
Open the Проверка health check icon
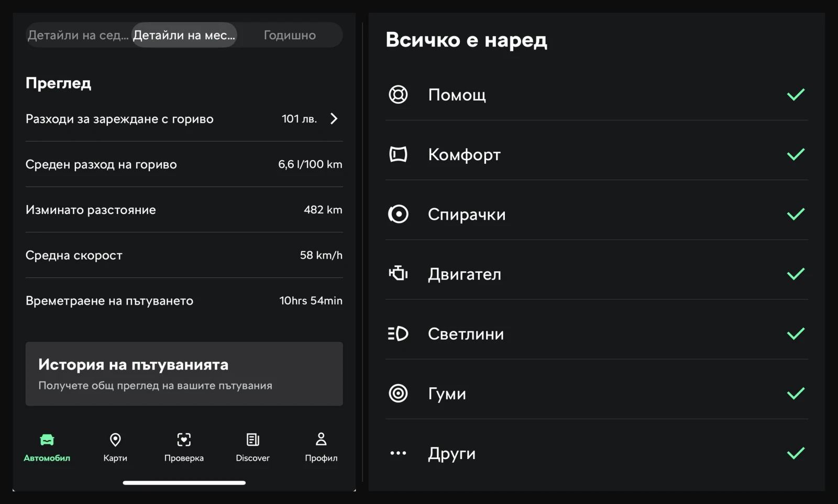coord(184,440)
